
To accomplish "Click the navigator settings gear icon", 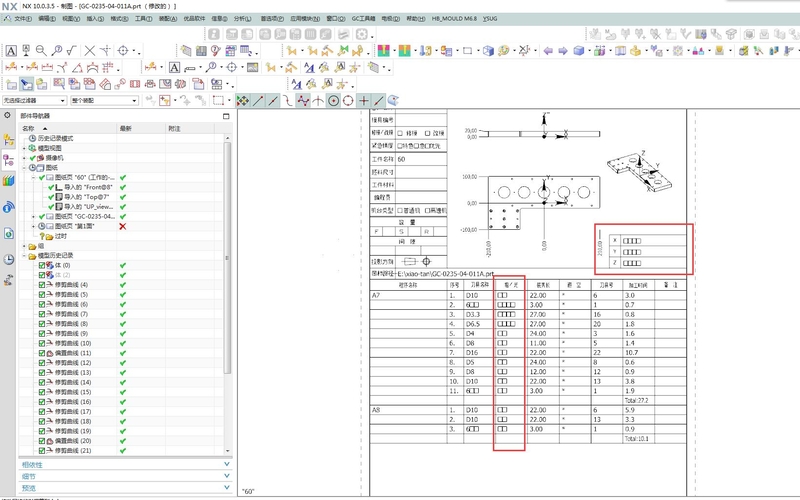I will (7, 116).
